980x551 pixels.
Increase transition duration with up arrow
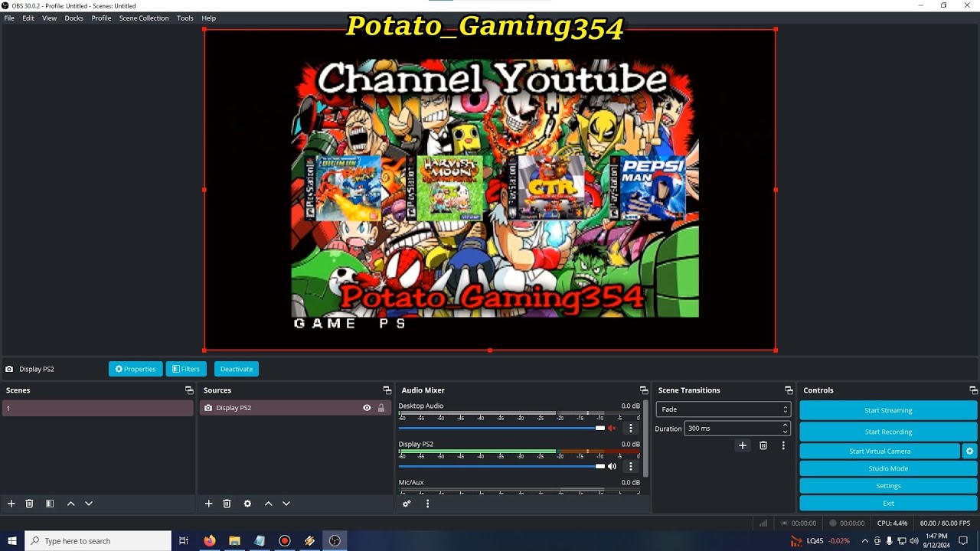(785, 425)
